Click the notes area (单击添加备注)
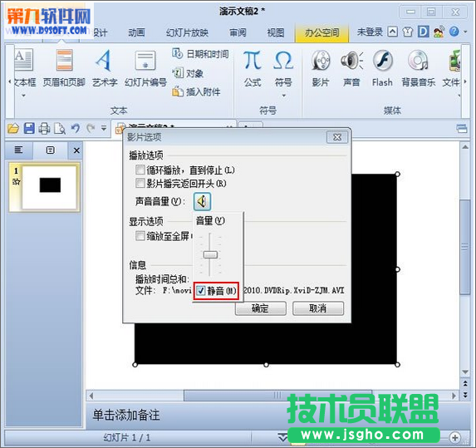The height and width of the screenshot is (448, 476). (x=126, y=415)
